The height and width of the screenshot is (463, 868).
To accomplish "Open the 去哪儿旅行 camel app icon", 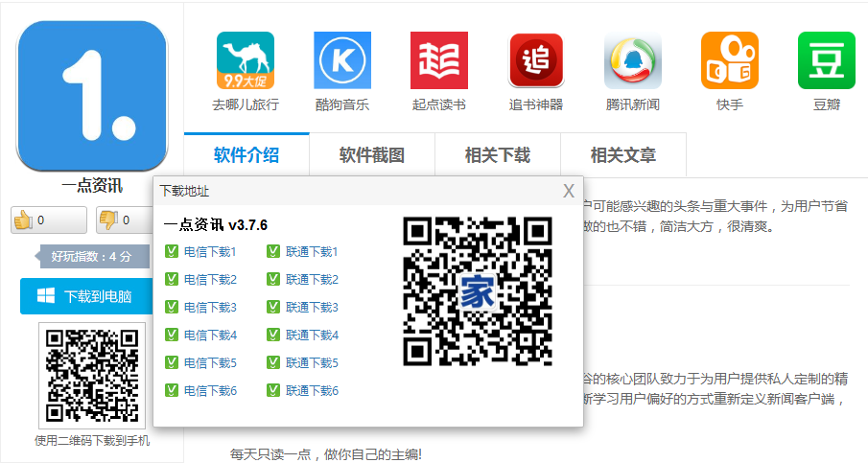I will [246, 60].
